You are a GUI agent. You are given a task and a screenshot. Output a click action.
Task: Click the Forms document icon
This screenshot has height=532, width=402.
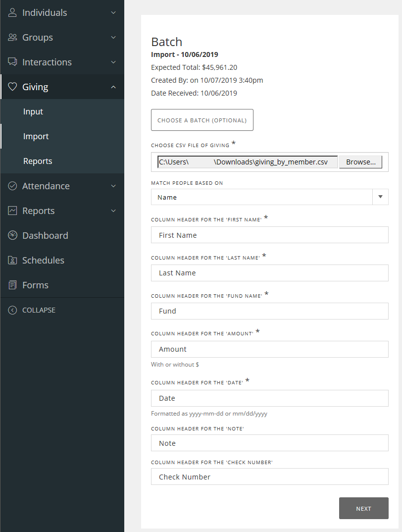point(13,285)
